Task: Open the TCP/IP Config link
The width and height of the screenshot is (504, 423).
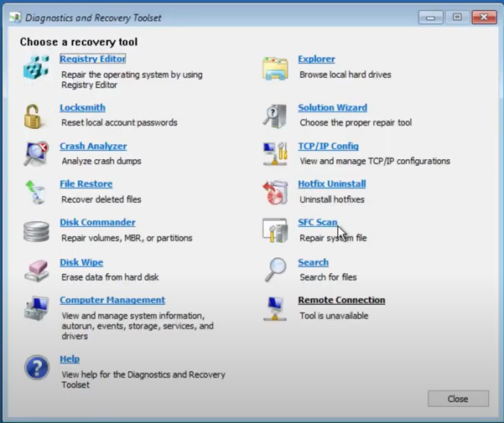Action: [328, 146]
